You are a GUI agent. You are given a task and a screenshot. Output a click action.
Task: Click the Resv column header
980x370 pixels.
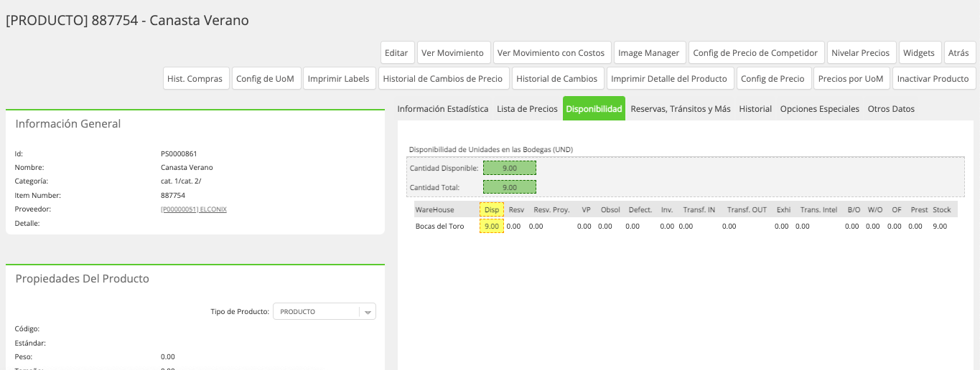(516, 209)
